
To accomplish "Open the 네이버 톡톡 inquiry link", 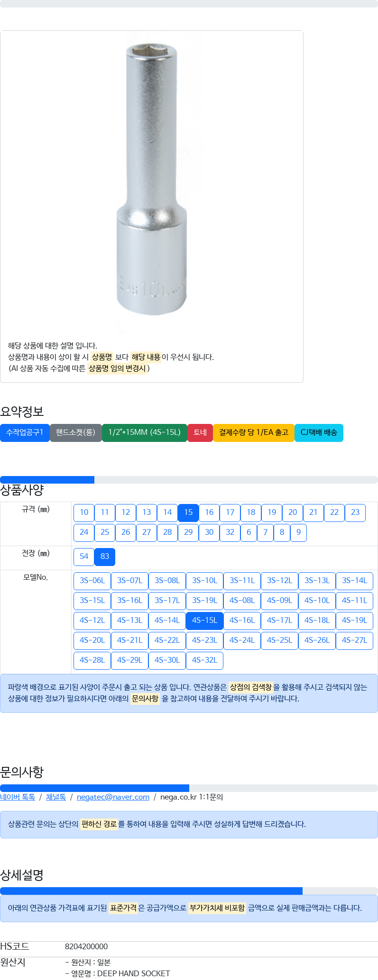I will [x=18, y=797].
